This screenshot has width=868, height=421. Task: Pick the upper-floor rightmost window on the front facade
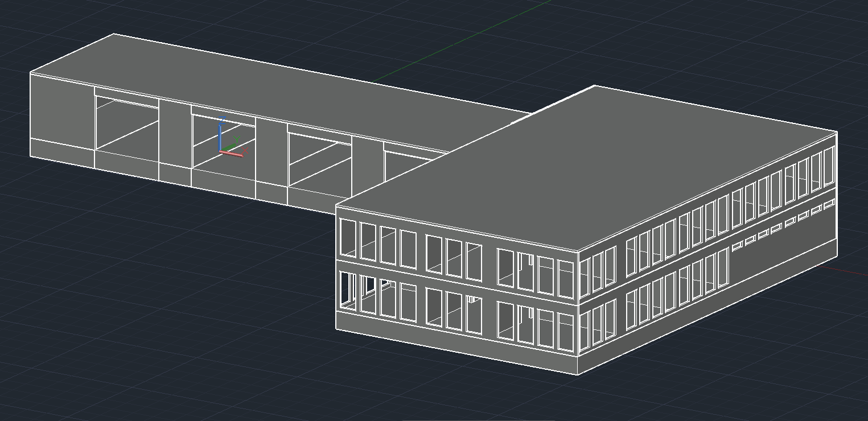coord(565,279)
